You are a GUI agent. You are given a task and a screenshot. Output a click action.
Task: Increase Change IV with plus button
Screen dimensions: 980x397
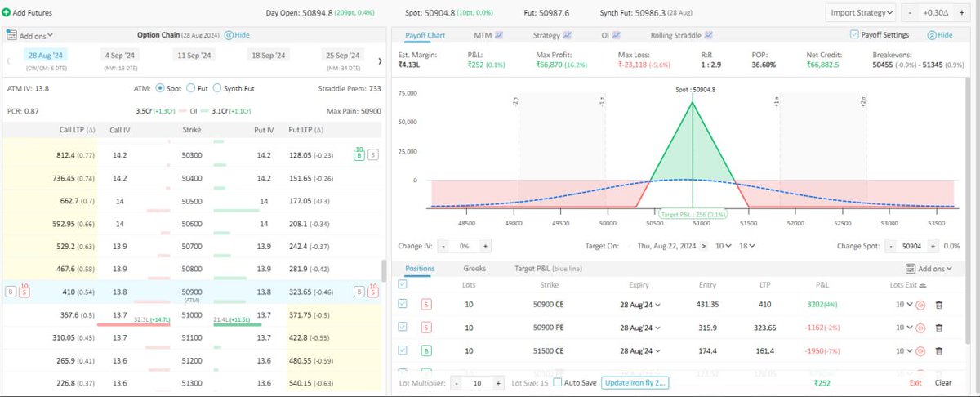click(x=485, y=245)
